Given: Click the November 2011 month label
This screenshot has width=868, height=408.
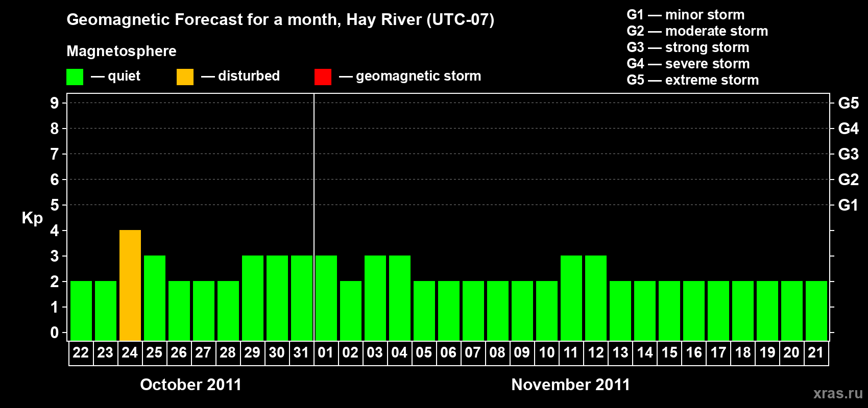Looking at the screenshot, I should click(571, 385).
